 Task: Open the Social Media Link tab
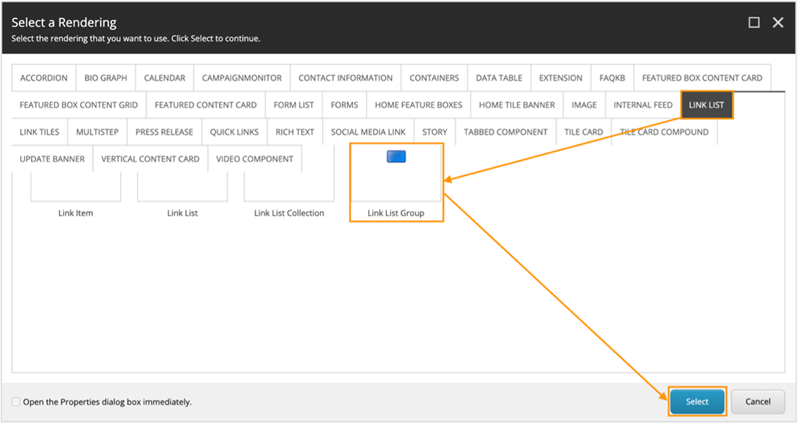point(368,132)
